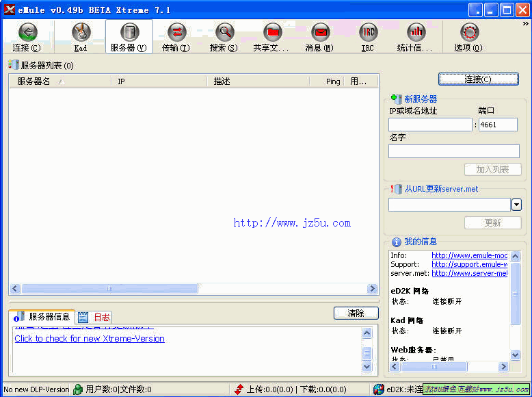The image size is (532, 397).
Task: Click the 更新 button
Action: 492,223
